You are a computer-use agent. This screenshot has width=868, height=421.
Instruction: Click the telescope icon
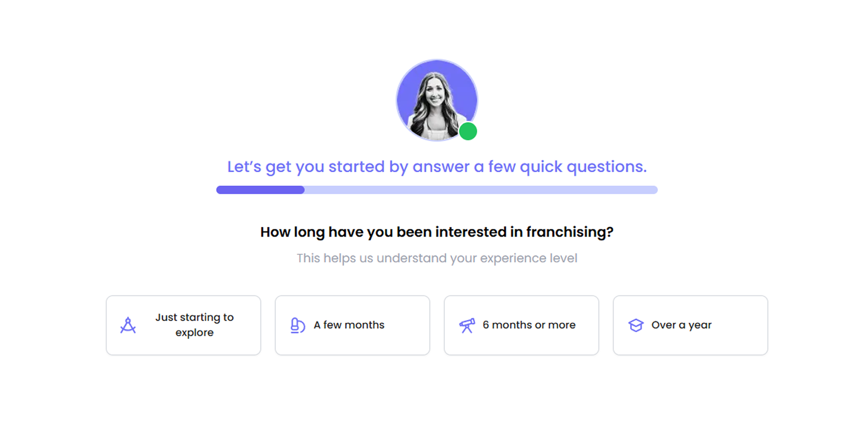click(467, 325)
